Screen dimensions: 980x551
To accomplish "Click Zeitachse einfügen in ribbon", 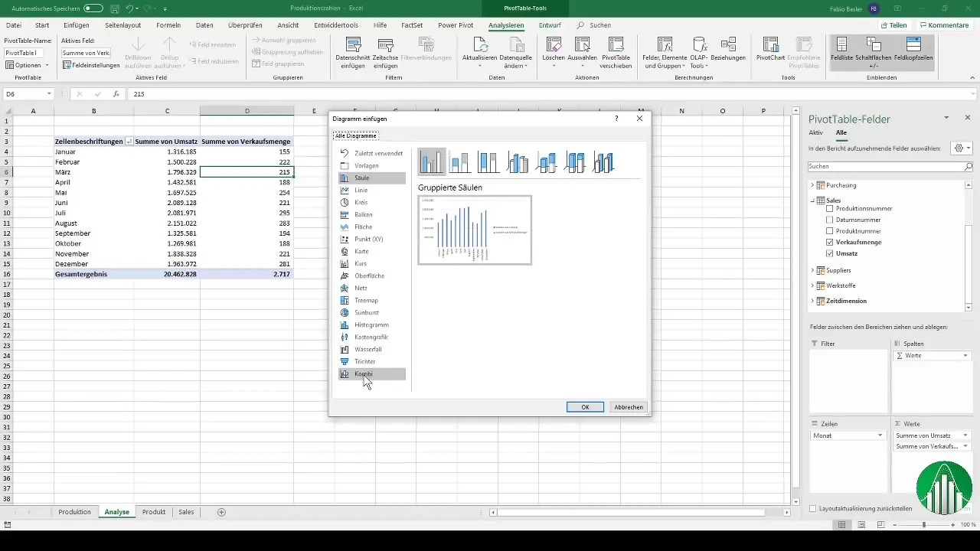I will pyautogui.click(x=385, y=52).
